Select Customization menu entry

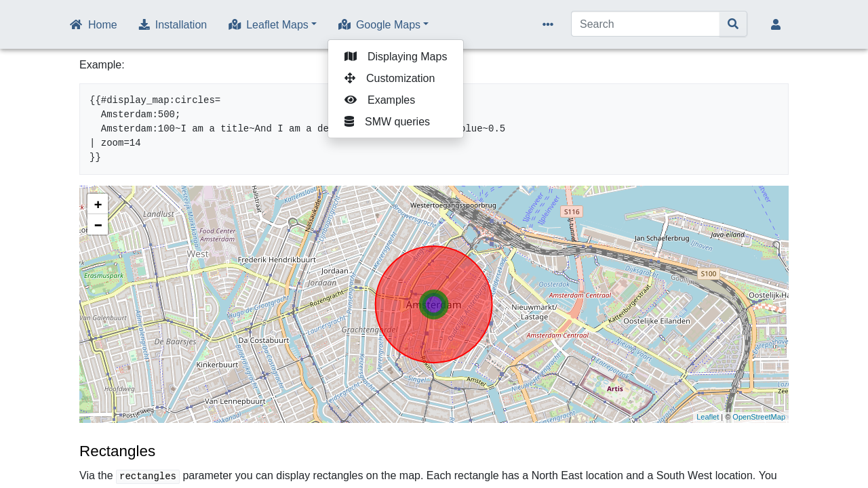tap(395, 78)
